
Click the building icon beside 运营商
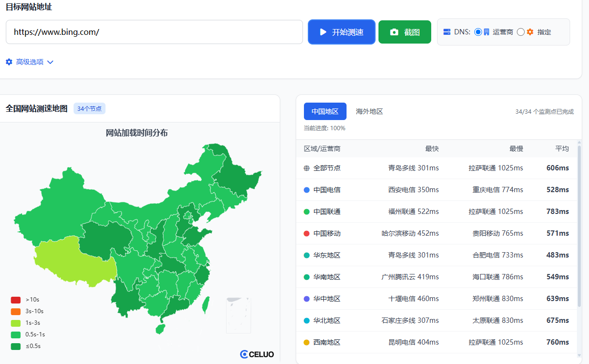click(486, 32)
